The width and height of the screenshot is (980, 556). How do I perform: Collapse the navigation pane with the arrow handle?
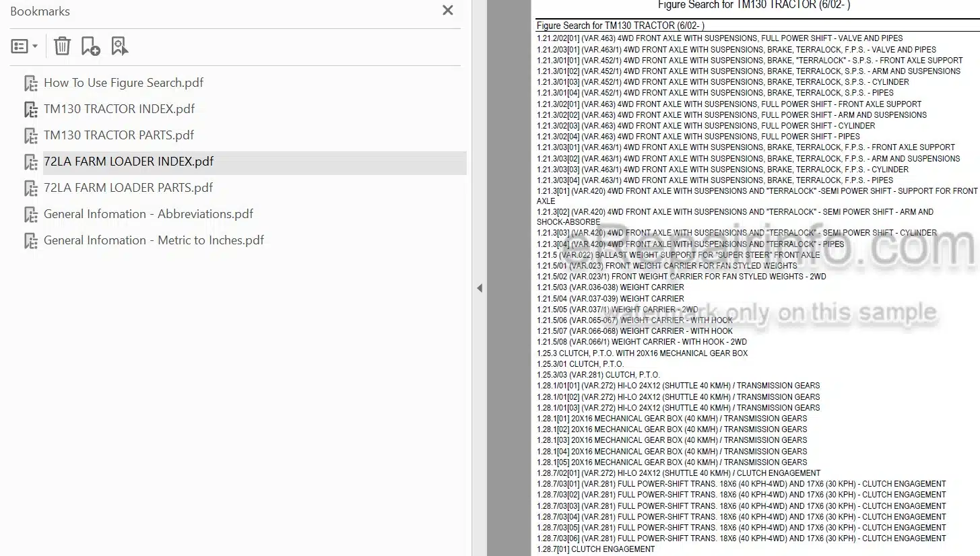(480, 288)
